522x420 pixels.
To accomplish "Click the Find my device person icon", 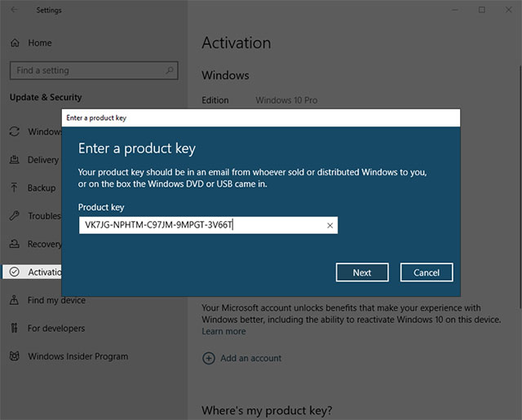I will tap(14, 300).
